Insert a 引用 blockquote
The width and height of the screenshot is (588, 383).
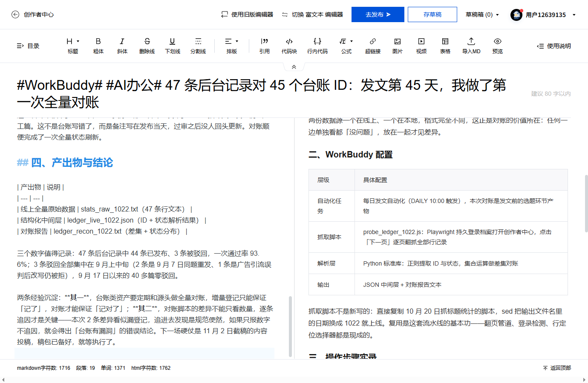265,46
